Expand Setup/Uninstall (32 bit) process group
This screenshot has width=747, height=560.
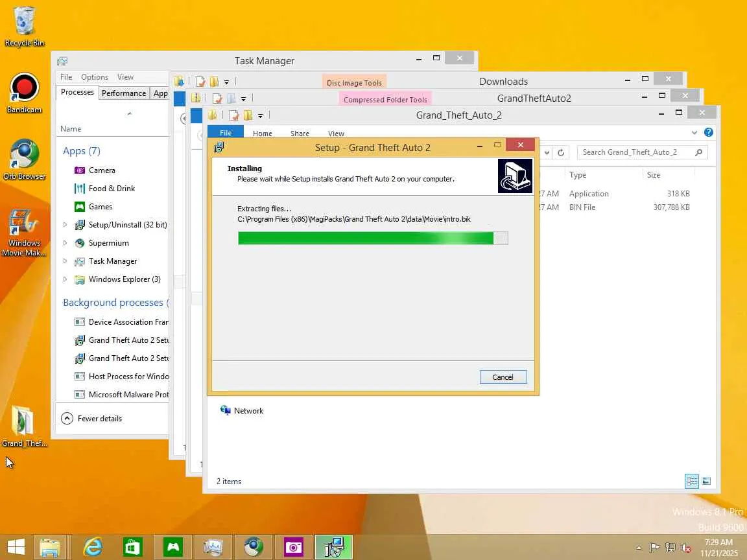click(x=65, y=224)
